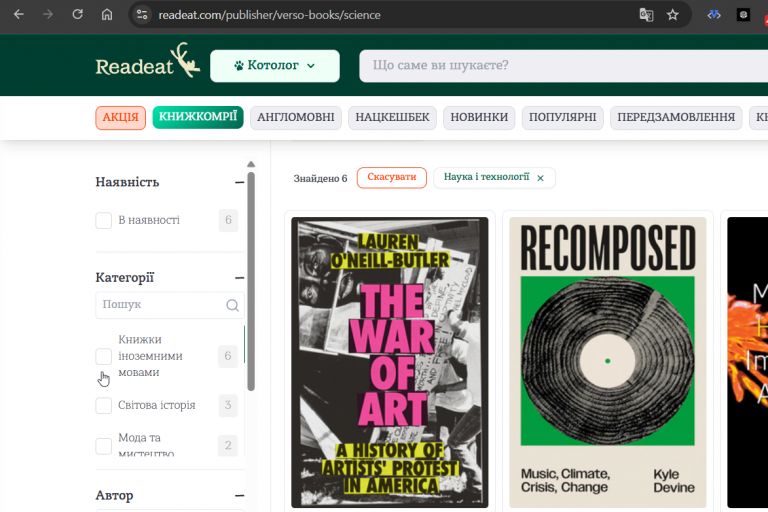Collapse the Наявність filter section

(239, 182)
